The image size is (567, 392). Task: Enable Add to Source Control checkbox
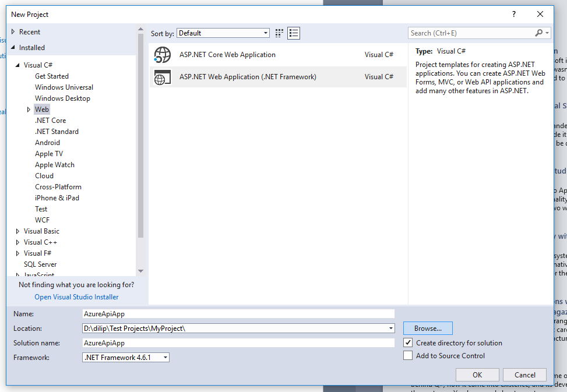[x=408, y=355]
